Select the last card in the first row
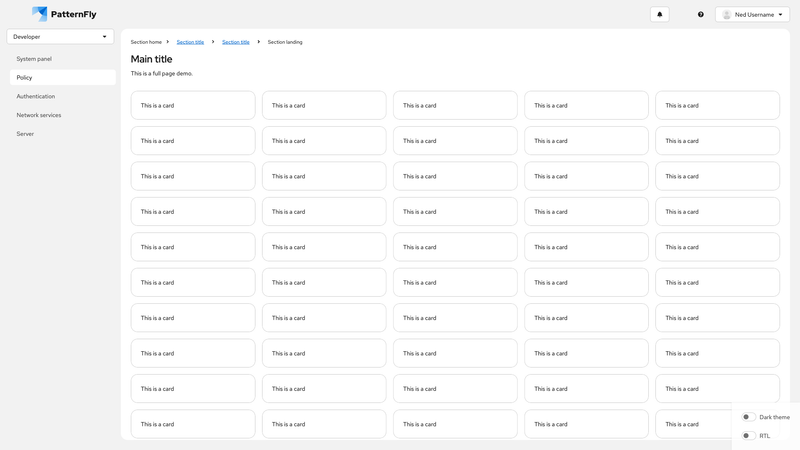Screen dimensions: 800x450 tap(717, 106)
